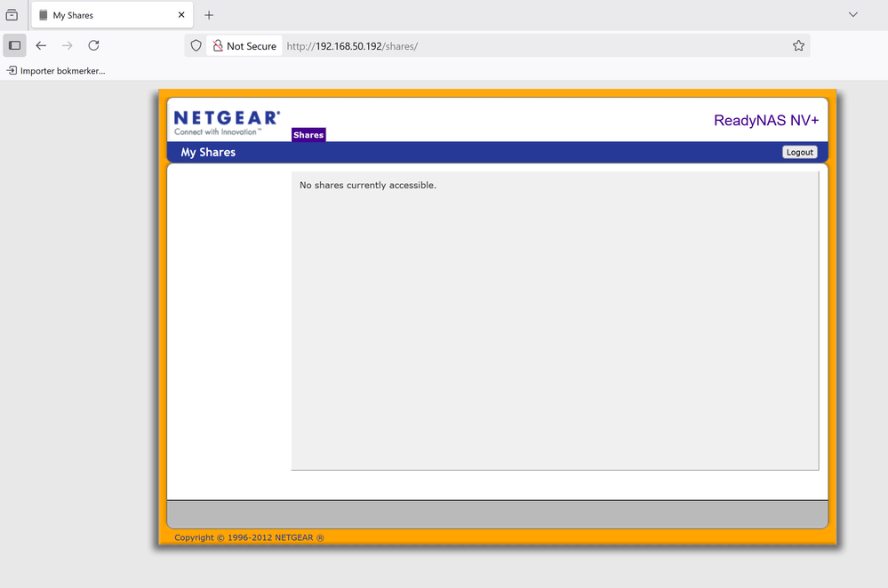Image resolution: width=888 pixels, height=588 pixels.
Task: Click the ReadyNAS NV+ title text
Action: tap(765, 121)
